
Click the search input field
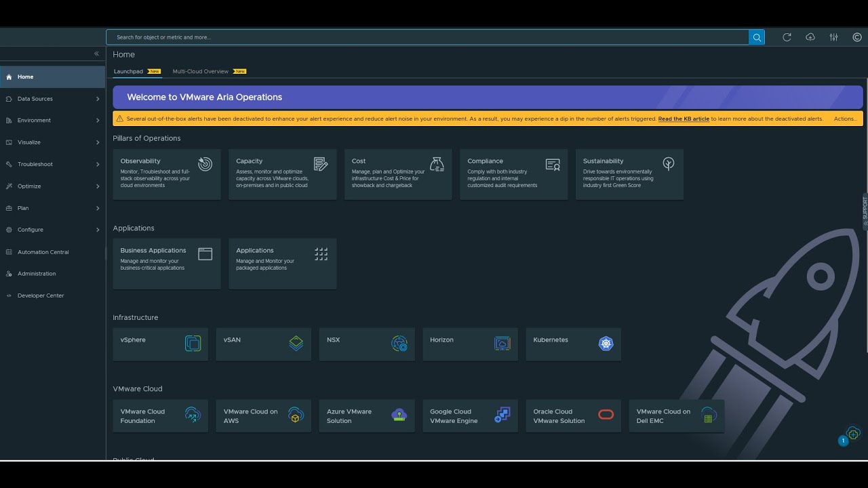click(x=427, y=37)
